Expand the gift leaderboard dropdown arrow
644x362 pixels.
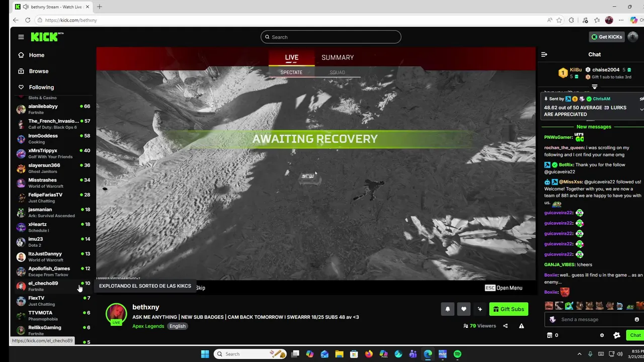coord(594,87)
